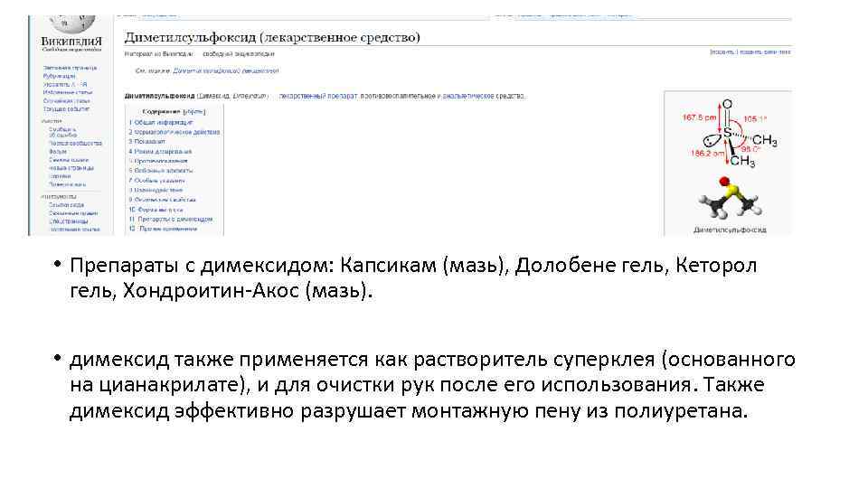Image resolution: width=868 pixels, height=488 pixels.
Task: Jump to contents item 7 Особые указания
Action: point(157,181)
